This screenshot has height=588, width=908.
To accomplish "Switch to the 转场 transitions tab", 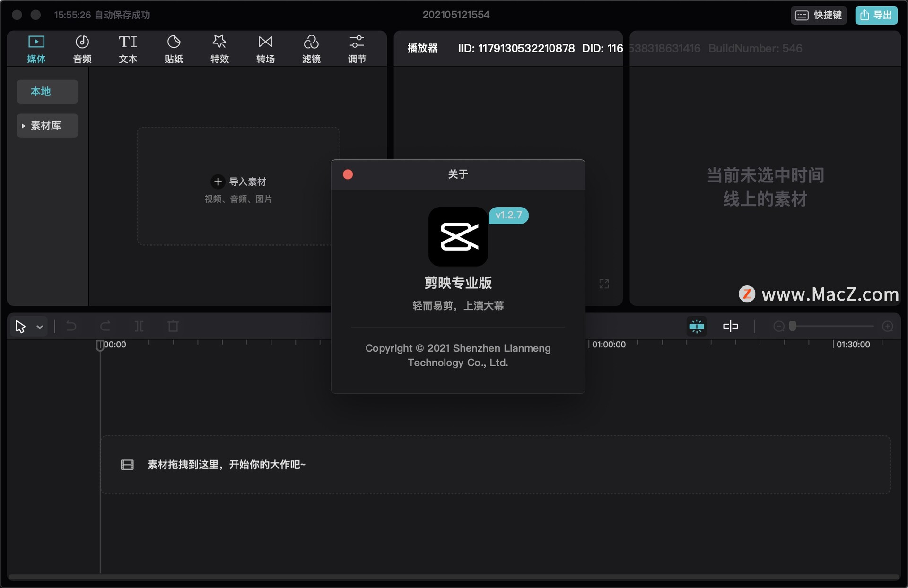I will pos(265,49).
